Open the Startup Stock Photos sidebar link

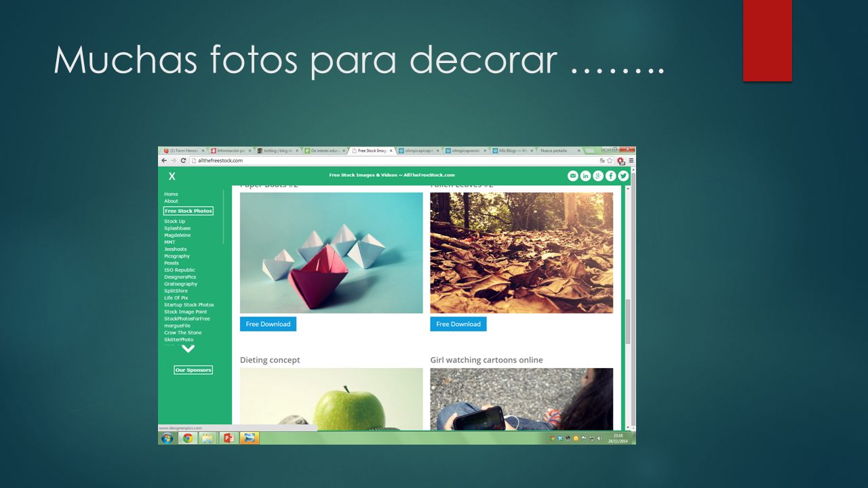click(x=189, y=305)
